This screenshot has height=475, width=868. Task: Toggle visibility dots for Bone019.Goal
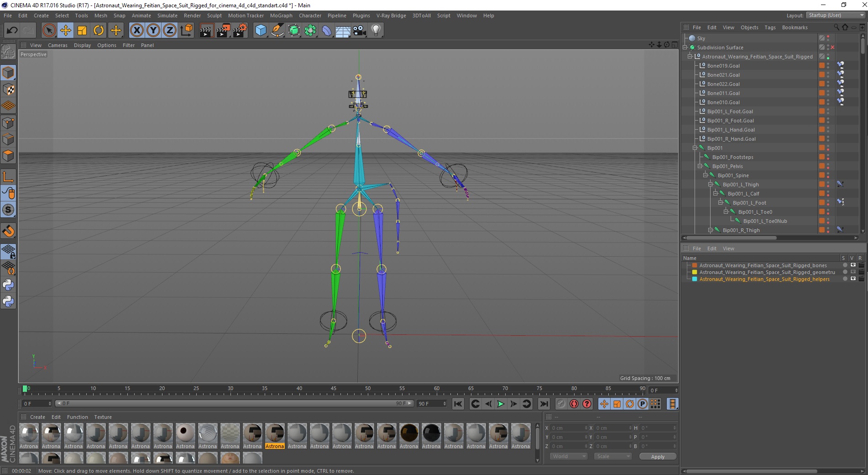pyautogui.click(x=828, y=66)
